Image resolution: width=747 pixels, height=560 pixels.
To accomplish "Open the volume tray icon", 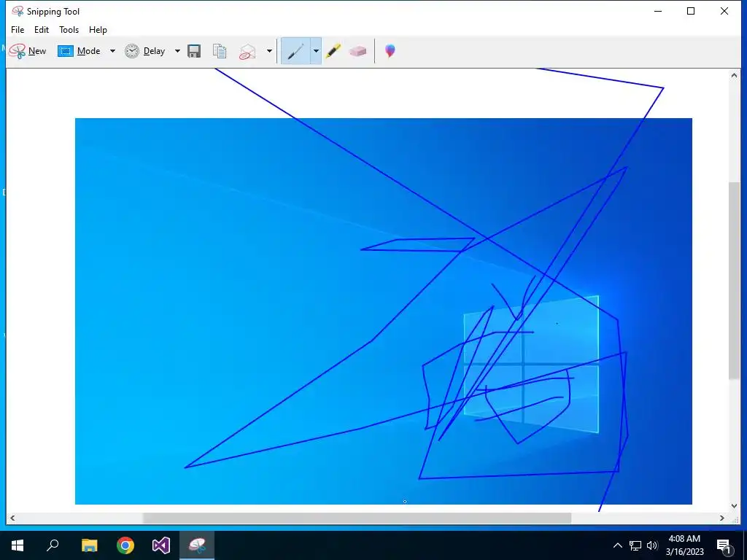I will tap(652, 545).
